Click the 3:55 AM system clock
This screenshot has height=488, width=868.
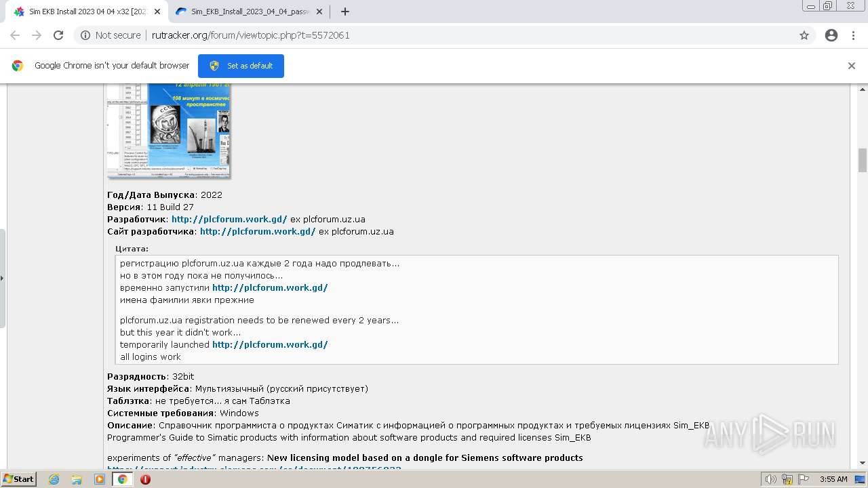click(x=833, y=479)
